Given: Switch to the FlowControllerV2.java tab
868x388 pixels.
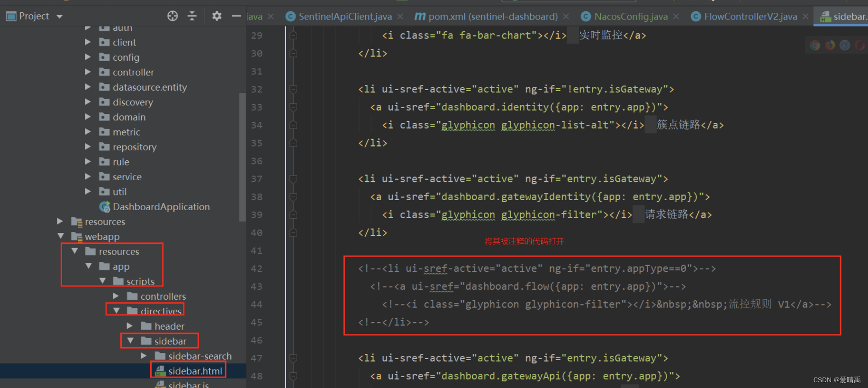Looking at the screenshot, I should click(x=744, y=17).
